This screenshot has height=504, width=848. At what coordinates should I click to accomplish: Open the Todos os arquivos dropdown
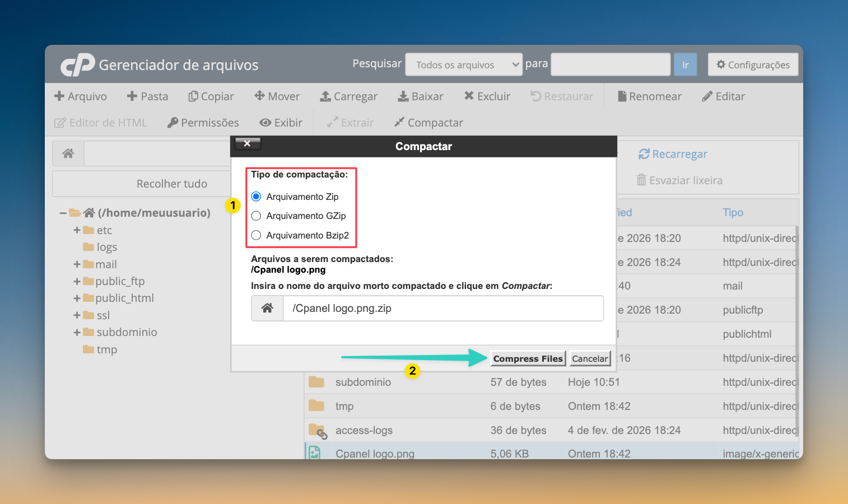click(463, 65)
